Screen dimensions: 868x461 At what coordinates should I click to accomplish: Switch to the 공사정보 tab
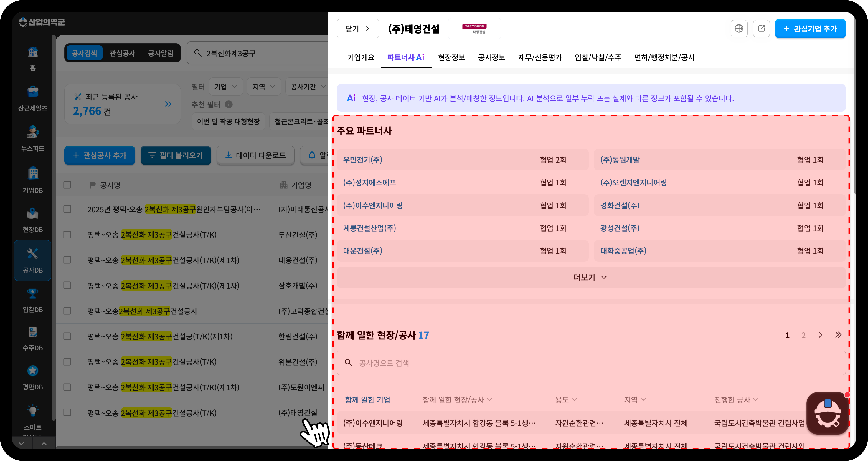[492, 58]
